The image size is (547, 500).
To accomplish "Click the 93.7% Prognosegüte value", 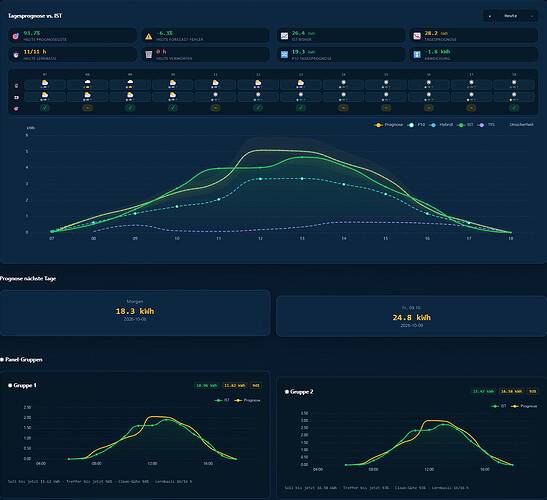I will tap(32, 33).
